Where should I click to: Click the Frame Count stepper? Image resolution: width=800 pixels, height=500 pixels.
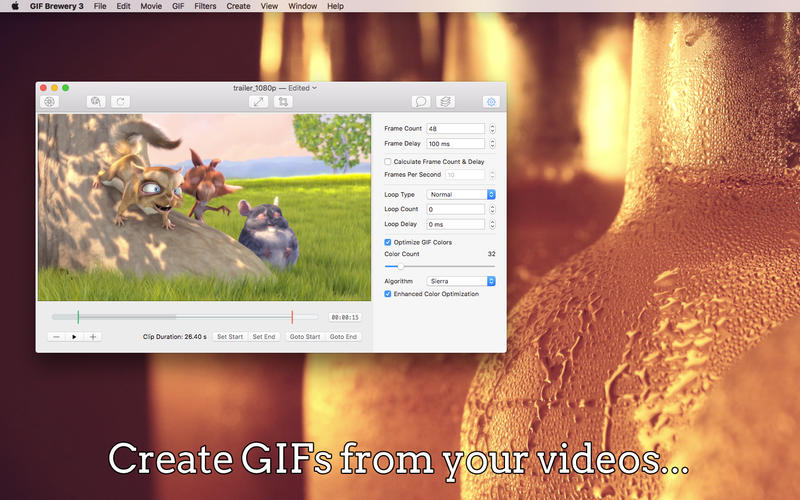point(492,129)
